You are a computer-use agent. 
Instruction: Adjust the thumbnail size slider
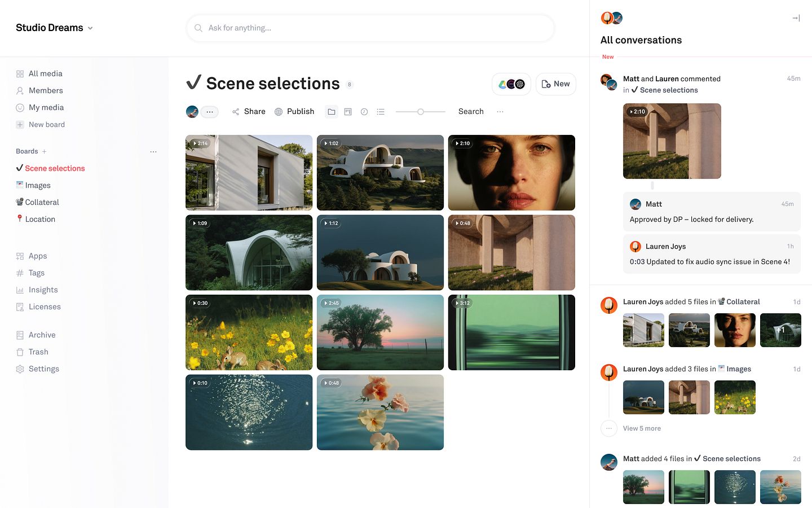pyautogui.click(x=421, y=112)
